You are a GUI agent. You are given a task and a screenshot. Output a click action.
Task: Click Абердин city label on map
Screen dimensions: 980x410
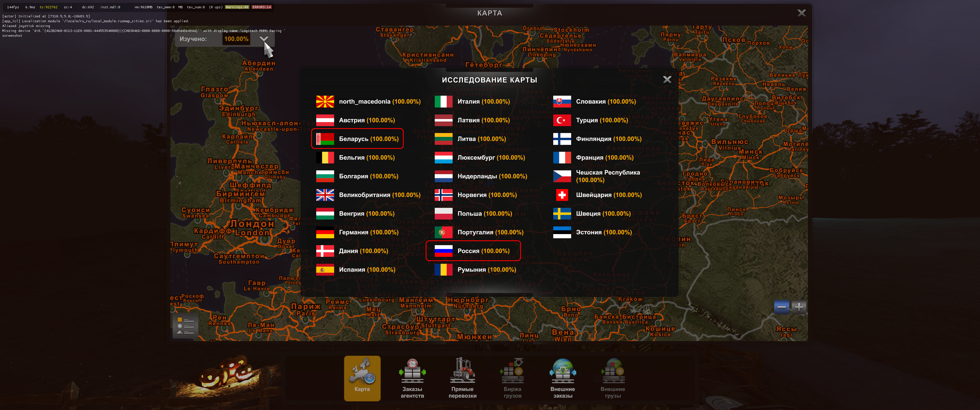point(259,63)
